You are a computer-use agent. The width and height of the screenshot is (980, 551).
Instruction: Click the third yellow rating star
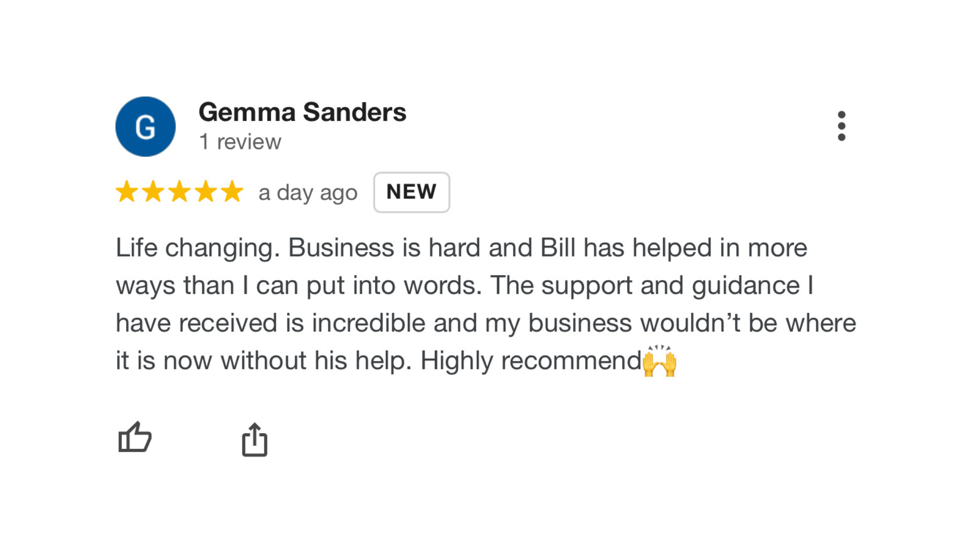pyautogui.click(x=180, y=192)
